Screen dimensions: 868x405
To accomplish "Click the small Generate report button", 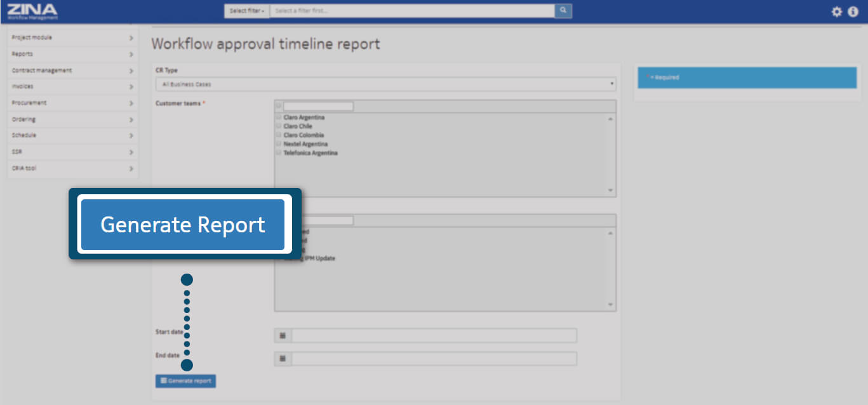I will pyautogui.click(x=185, y=381).
